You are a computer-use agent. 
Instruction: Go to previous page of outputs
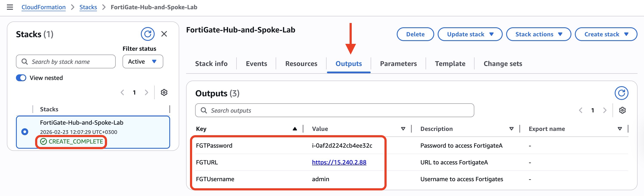point(580,110)
